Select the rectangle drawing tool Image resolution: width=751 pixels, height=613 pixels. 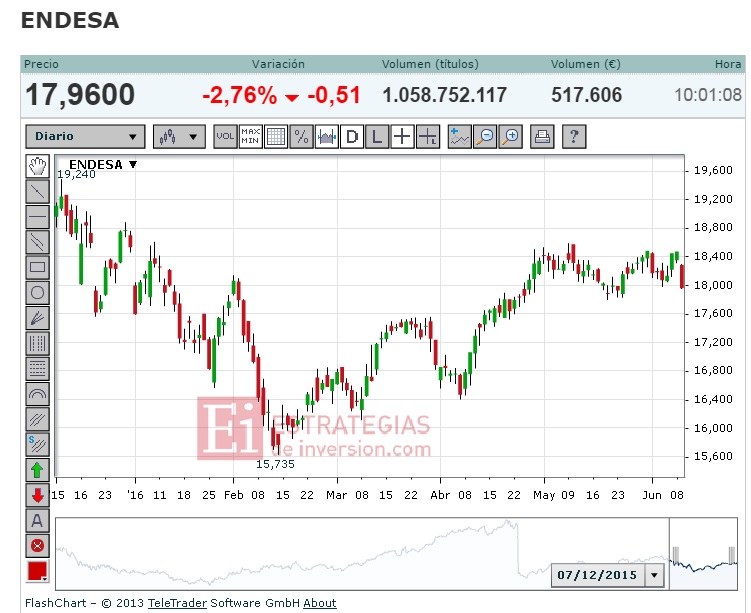37,267
